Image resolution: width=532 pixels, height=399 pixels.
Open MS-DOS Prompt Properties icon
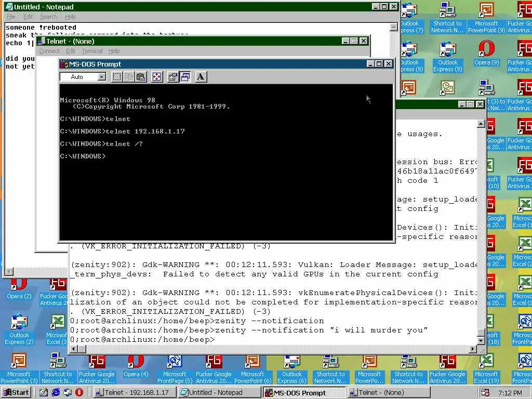pos(172,77)
